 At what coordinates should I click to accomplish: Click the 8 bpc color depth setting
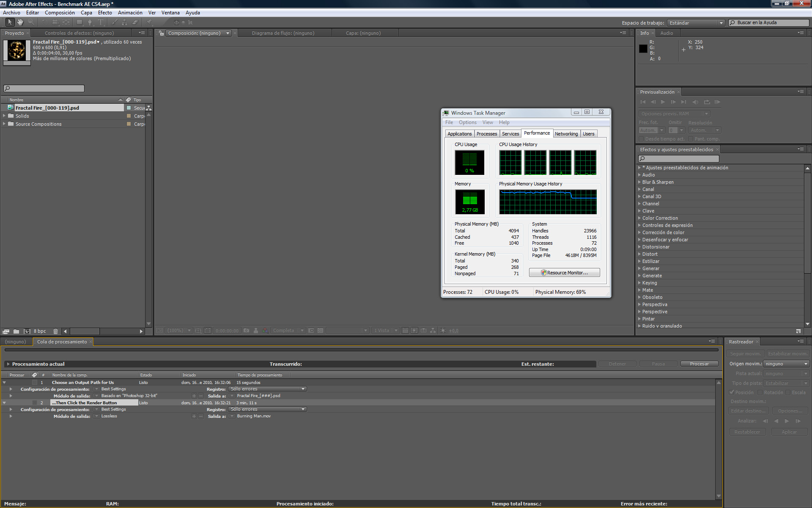[40, 331]
